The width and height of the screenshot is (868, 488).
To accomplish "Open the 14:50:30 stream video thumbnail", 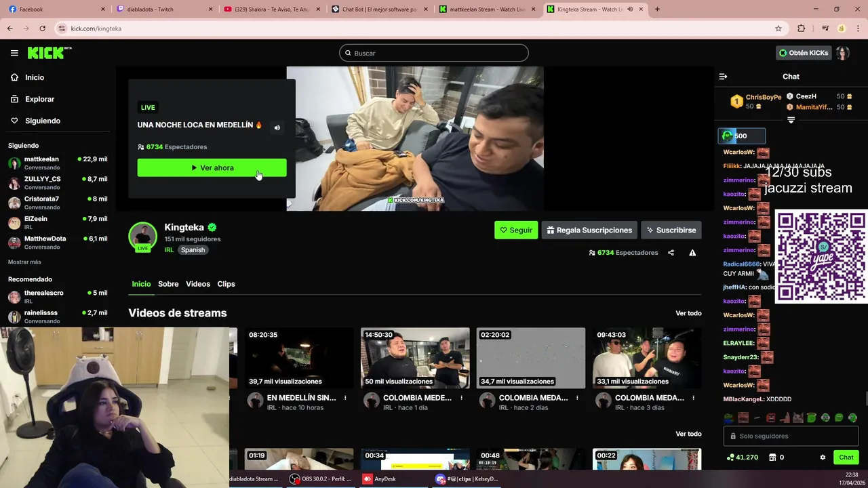I will coord(415,358).
